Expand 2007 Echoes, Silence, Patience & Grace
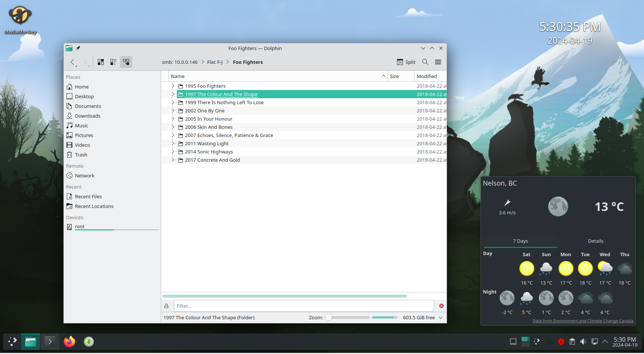This screenshot has height=354, width=644. pos(173,135)
